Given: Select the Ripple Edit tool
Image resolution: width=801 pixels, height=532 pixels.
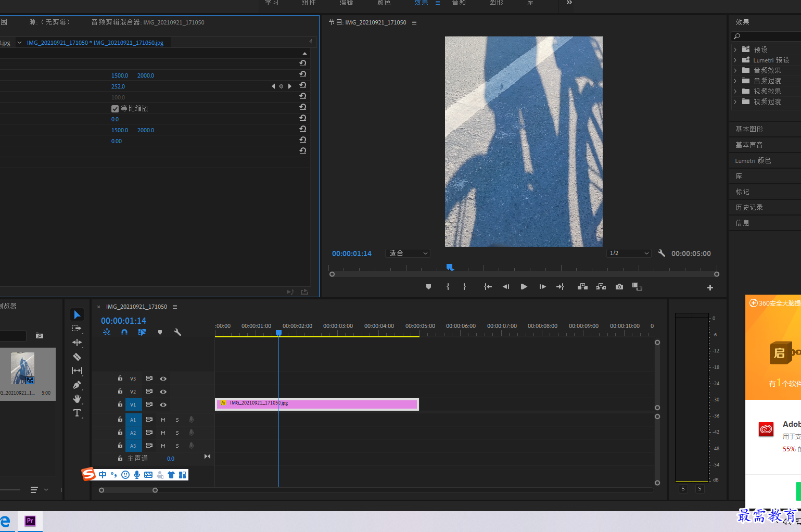Looking at the screenshot, I should tap(77, 343).
